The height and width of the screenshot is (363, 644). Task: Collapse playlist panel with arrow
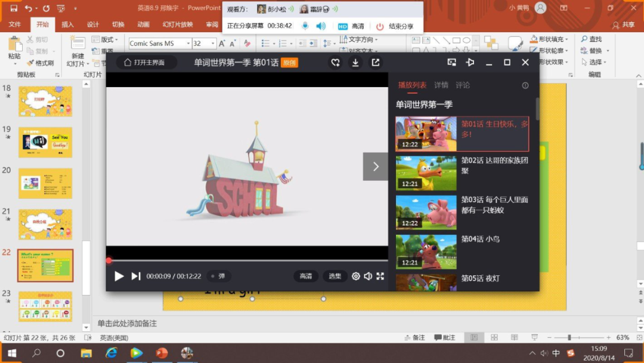(x=376, y=167)
